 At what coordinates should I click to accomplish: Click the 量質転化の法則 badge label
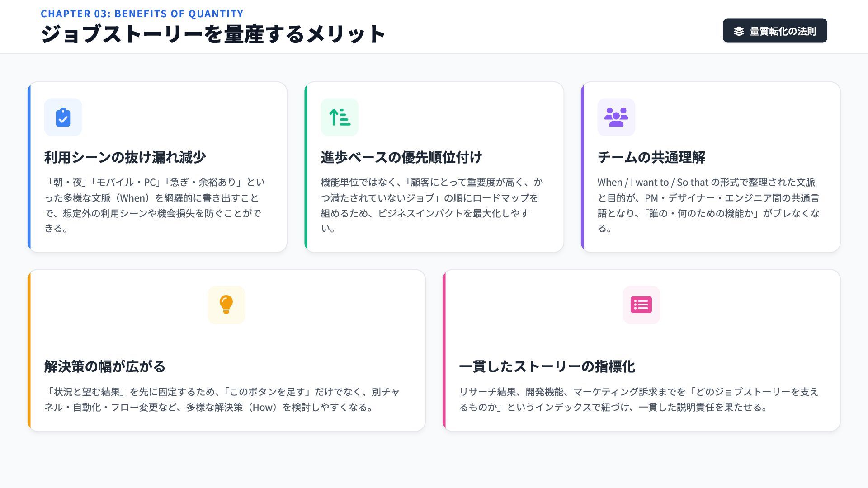coord(783,31)
